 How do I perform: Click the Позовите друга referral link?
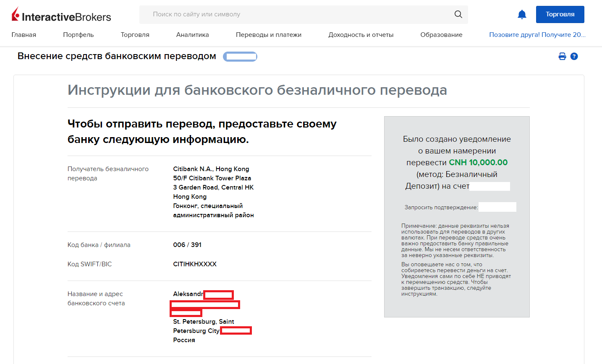coord(537,35)
